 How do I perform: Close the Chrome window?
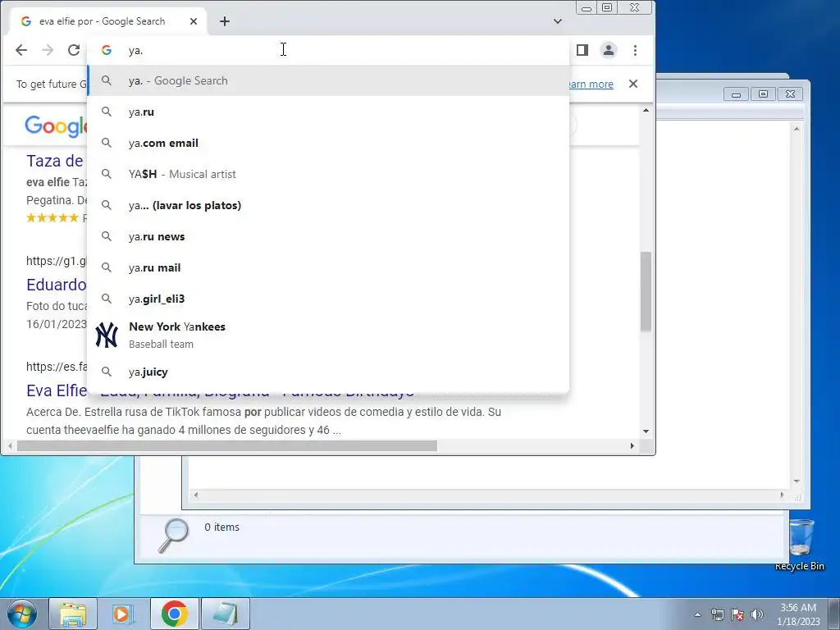pyautogui.click(x=635, y=7)
